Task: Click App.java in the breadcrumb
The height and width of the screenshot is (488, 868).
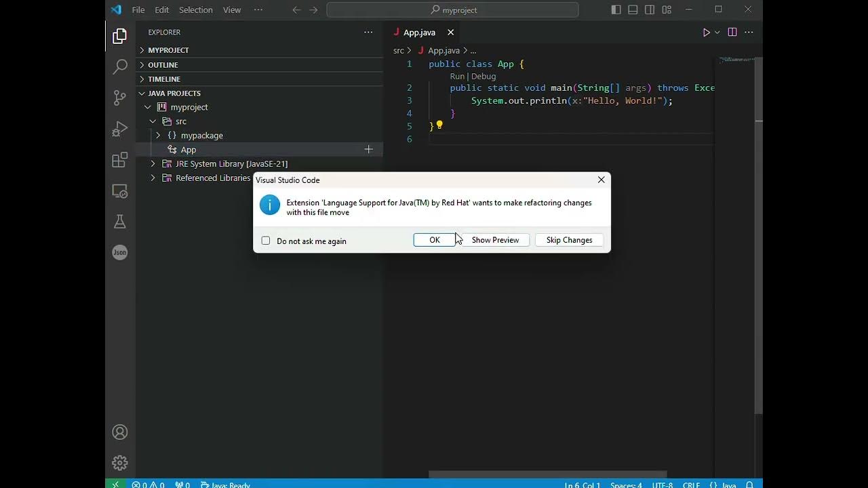Action: point(443,51)
